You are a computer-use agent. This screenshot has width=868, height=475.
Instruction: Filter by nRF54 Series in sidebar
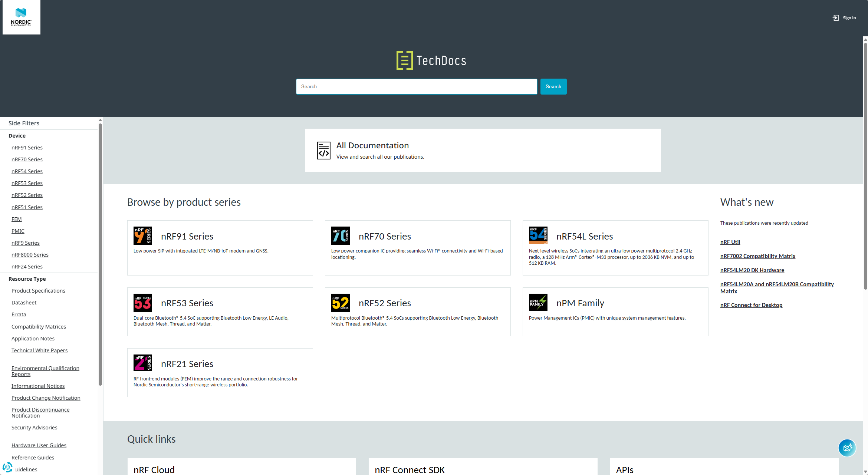27,171
